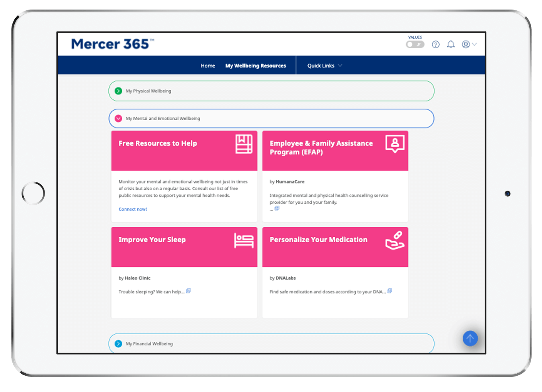The image size is (542, 392).
Task: Click the My Financial Wellbeing label
Action: tap(149, 344)
